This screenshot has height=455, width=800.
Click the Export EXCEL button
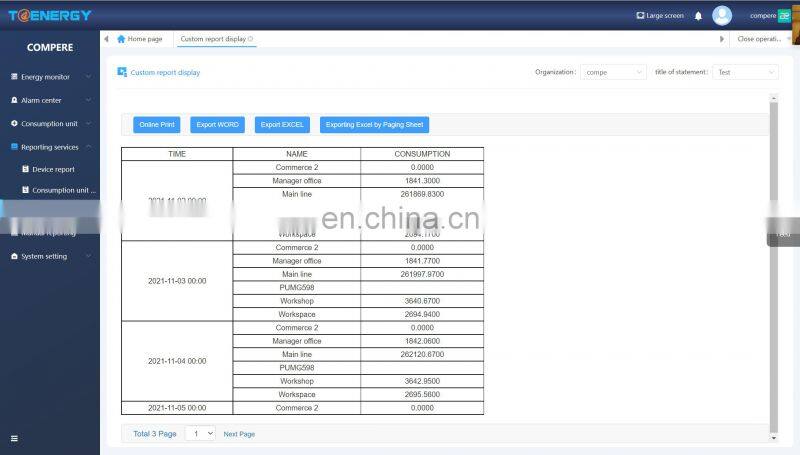coord(282,125)
